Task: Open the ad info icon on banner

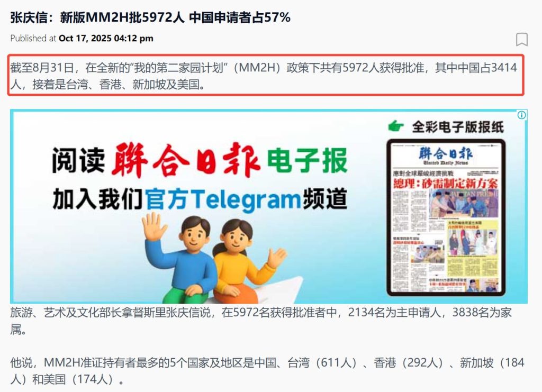Action: coord(521,115)
